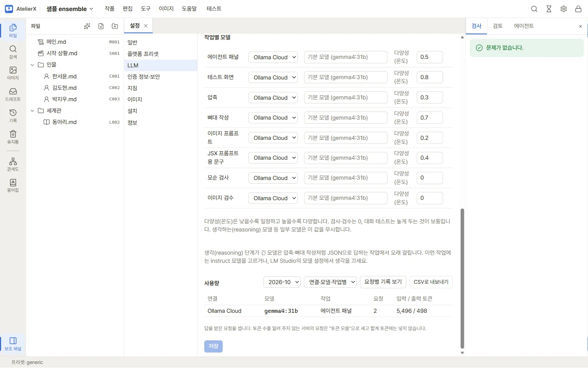Open provider dropdown for 모순 검사

(x=273, y=178)
